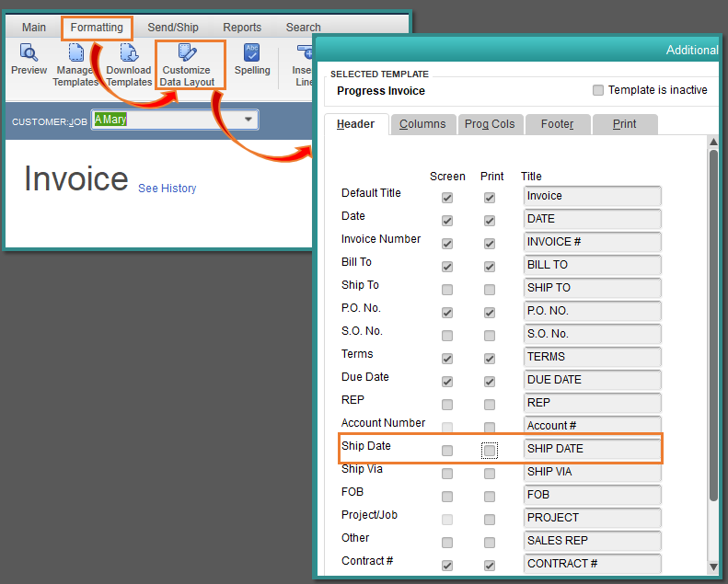Click the Download Templates icon

[129, 52]
